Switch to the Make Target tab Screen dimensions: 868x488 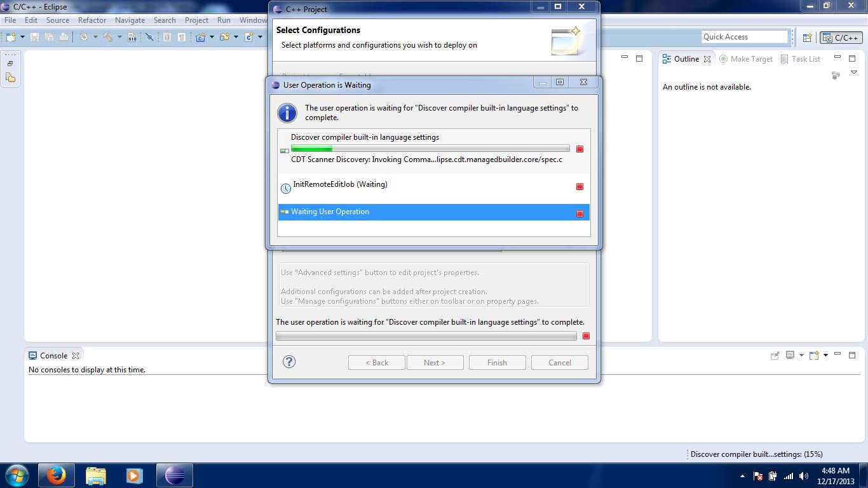pos(746,58)
